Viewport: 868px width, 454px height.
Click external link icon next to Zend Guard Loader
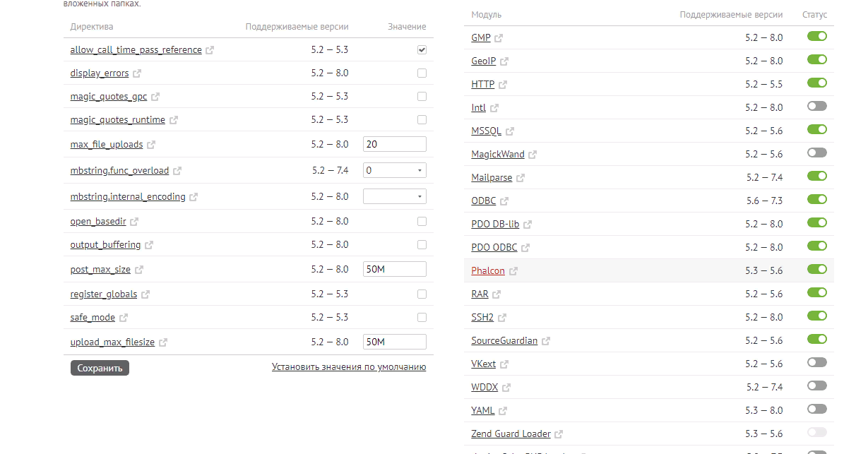point(559,434)
